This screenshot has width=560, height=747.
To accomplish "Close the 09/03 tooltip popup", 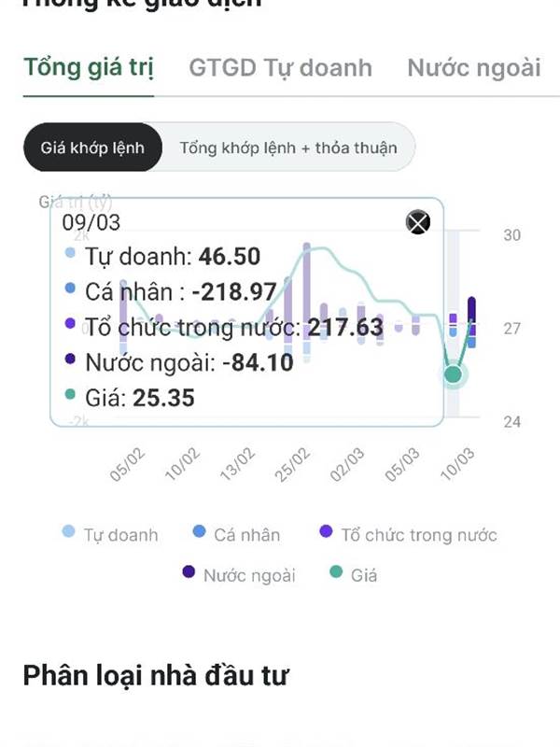I will point(418,222).
